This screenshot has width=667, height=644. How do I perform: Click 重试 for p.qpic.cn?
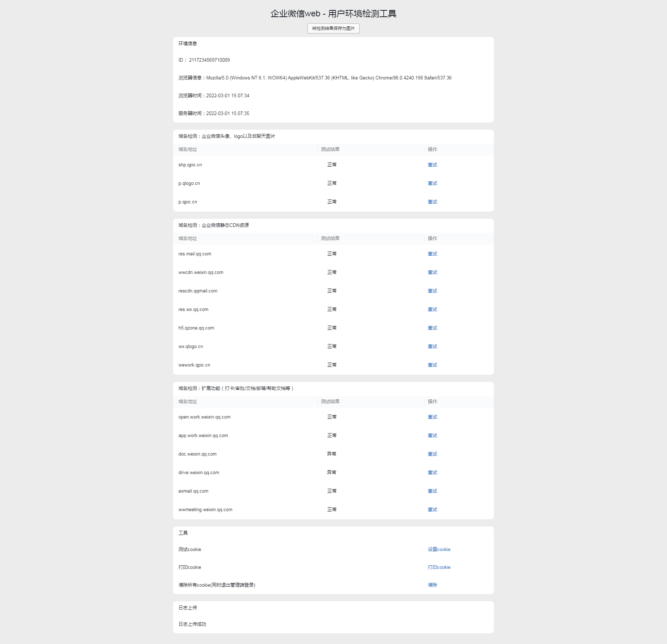(432, 202)
